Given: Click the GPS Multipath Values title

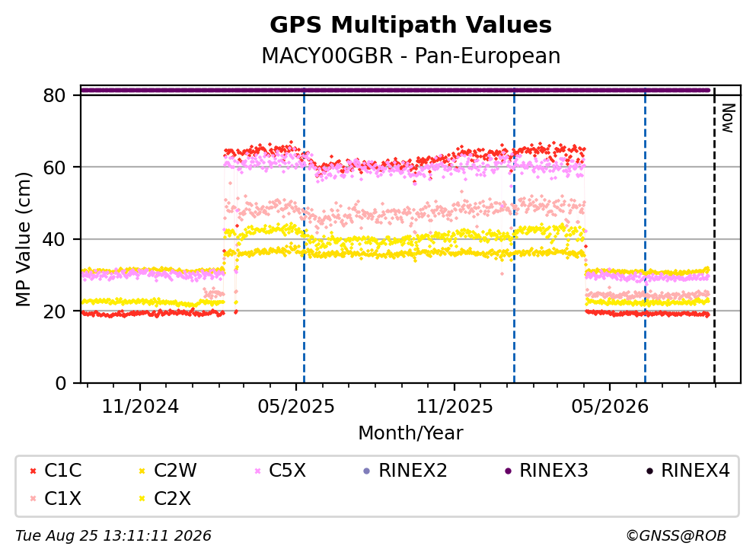Looking at the screenshot, I should pyautogui.click(x=411, y=25).
